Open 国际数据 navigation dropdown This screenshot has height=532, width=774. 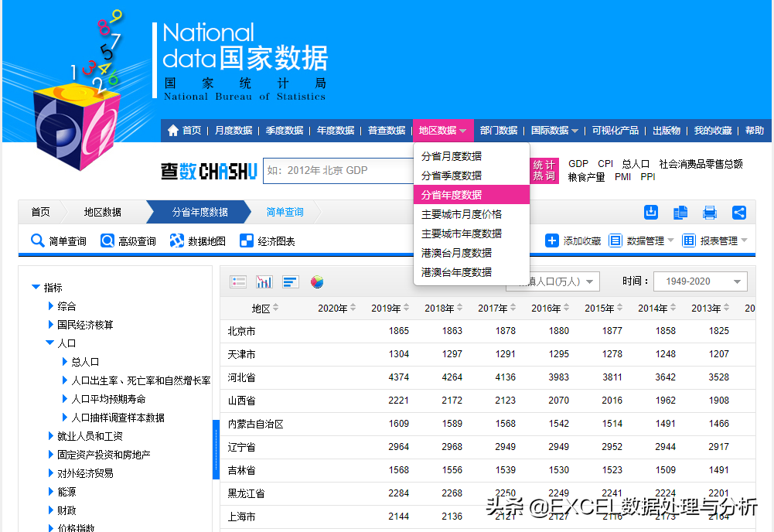click(554, 130)
